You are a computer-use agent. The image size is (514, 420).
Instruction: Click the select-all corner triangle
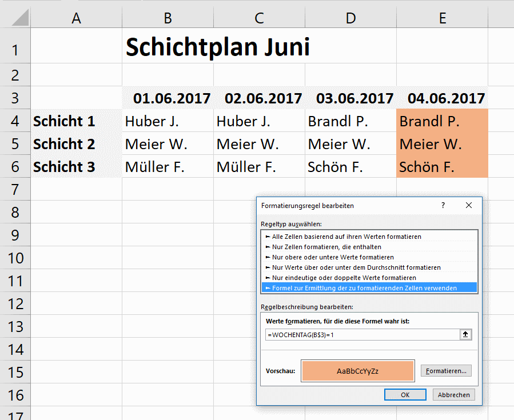coord(19,18)
